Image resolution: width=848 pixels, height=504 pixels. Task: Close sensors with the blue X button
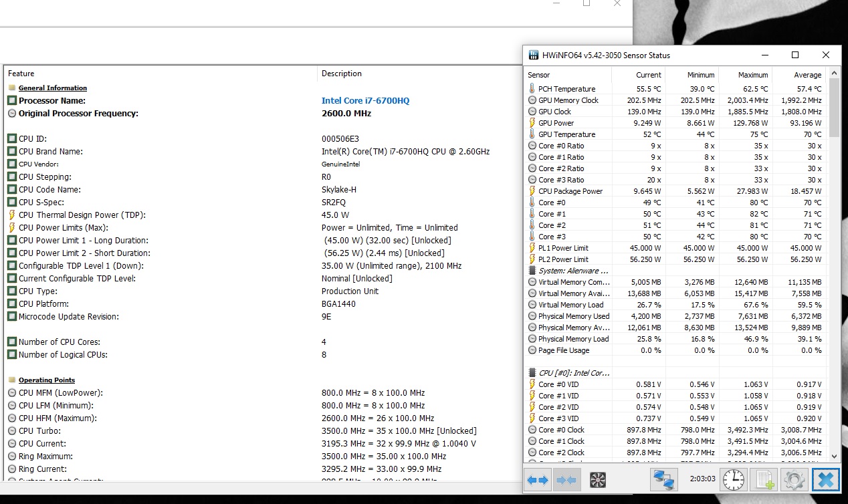[x=825, y=479]
